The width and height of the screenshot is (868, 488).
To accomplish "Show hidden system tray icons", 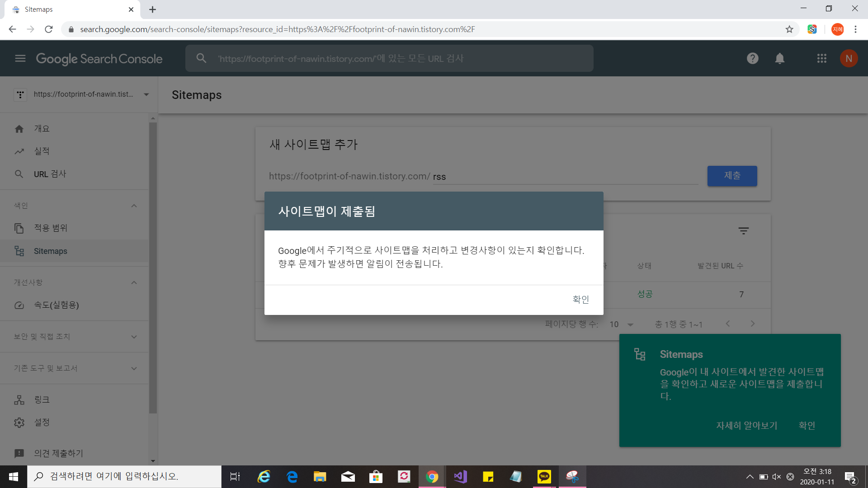I will pos(750,477).
